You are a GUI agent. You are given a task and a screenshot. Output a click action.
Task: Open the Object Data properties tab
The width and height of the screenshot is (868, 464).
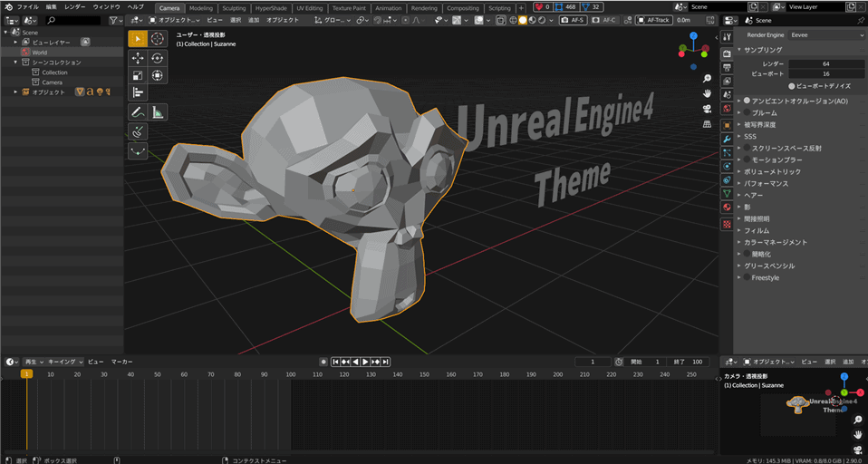coord(728,194)
